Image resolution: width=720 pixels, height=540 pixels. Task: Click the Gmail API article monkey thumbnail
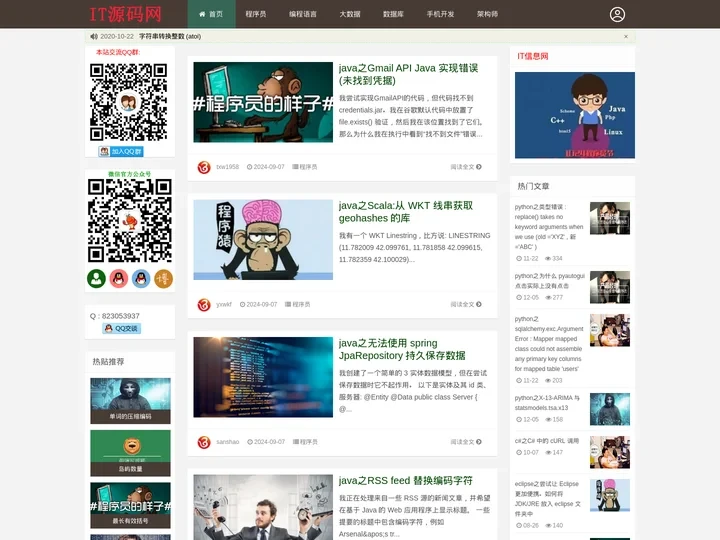(x=263, y=102)
